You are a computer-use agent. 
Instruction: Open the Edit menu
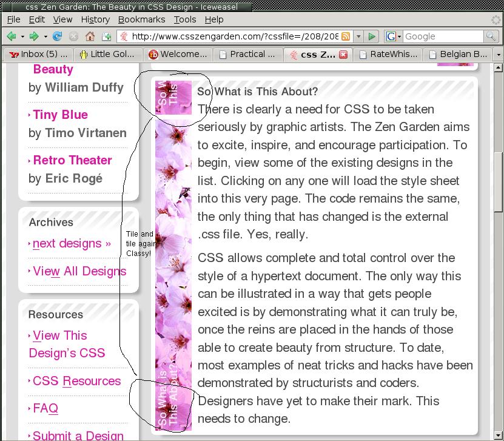click(x=36, y=19)
